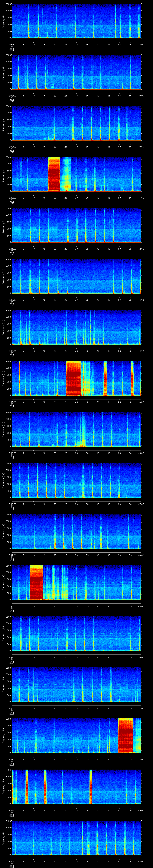This screenshot has height=868, width=153.
Task: Click the "Frequency (Hz)" axis label of the 2:52:00 panel
Action: point(3,787)
